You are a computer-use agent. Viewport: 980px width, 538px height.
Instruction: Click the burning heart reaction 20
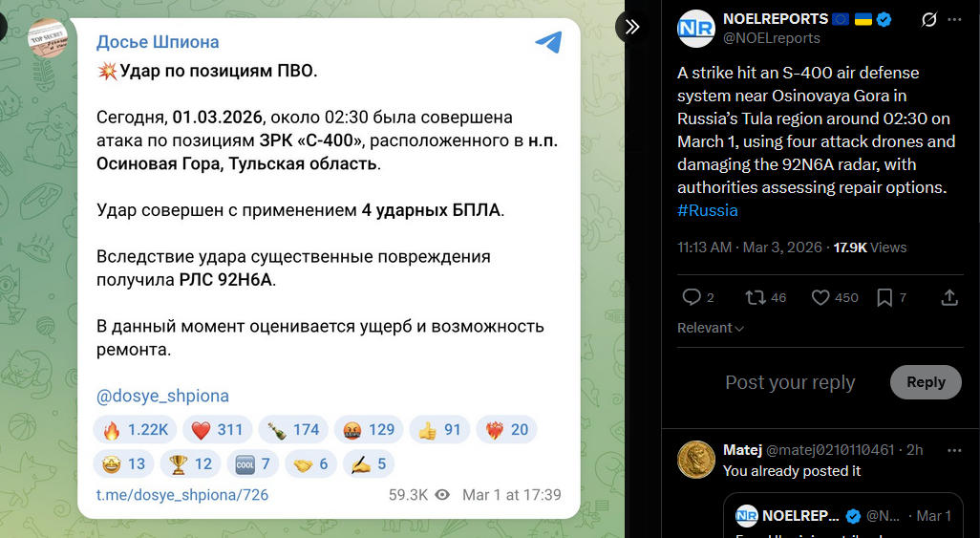tap(506, 430)
